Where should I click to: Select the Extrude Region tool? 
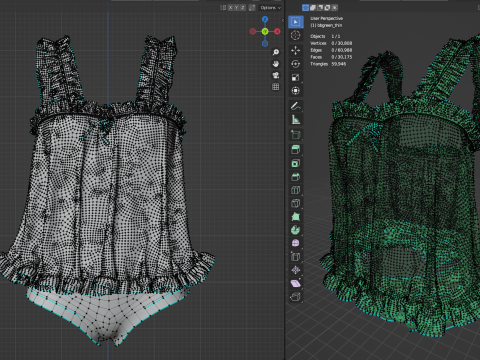(295, 150)
